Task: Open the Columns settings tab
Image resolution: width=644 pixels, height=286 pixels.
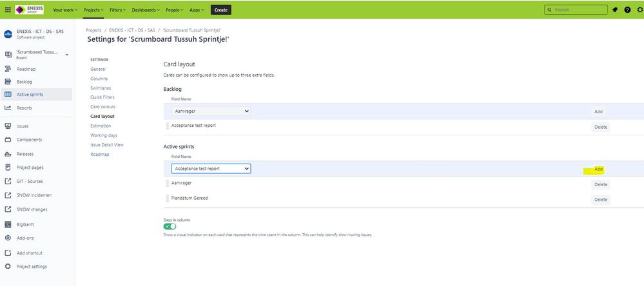Action: tap(99, 79)
